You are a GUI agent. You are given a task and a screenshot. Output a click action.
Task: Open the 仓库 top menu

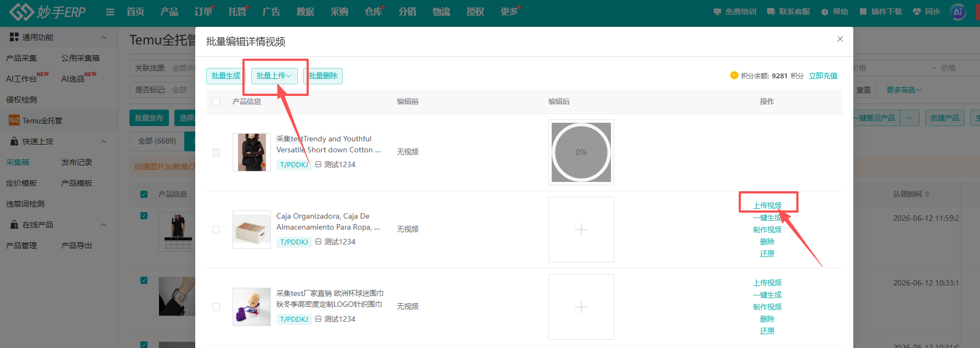[373, 12]
